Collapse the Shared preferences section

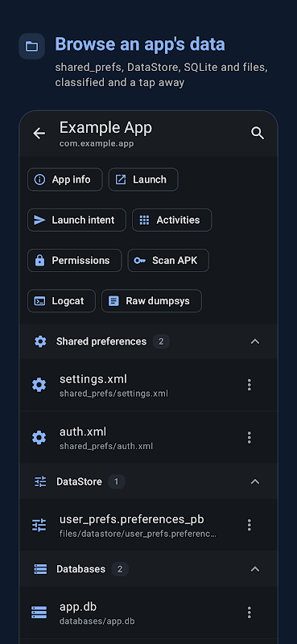pyautogui.click(x=255, y=341)
